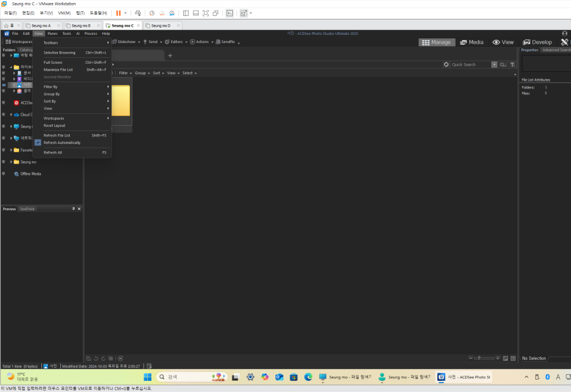This screenshot has width=571, height=392.
Task: Switch to the Catalogs tab
Action: pyautogui.click(x=26, y=50)
